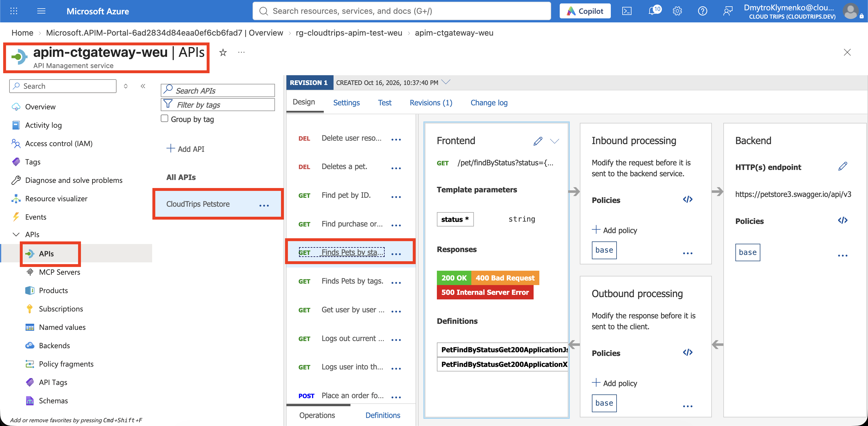
Task: Click Add policy under Inbound processing
Action: pos(614,230)
